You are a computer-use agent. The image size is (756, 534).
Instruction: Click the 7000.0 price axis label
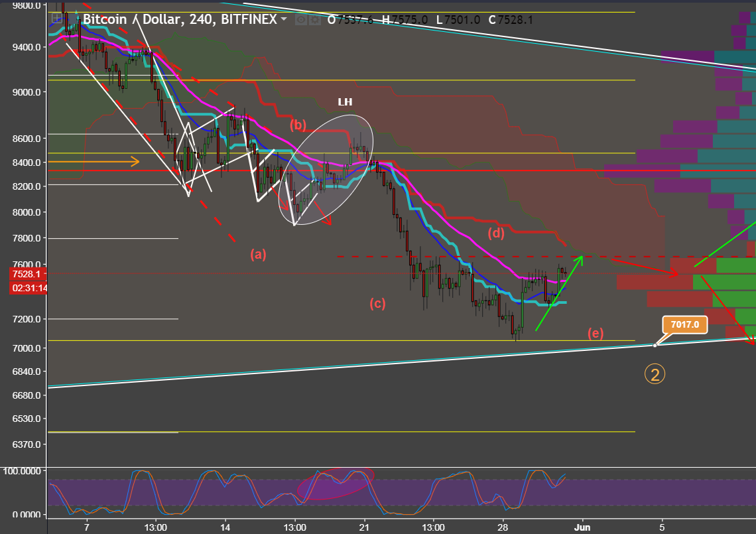[x=27, y=348]
